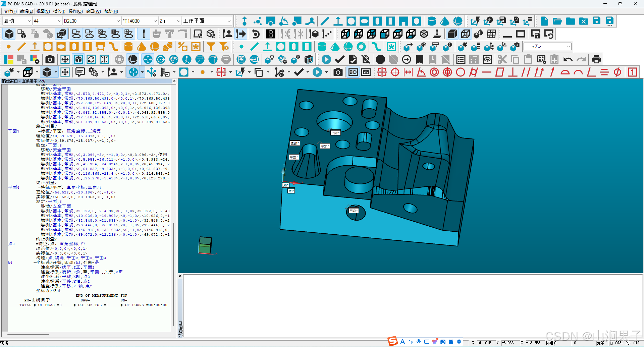Toggle the probe readout exclamation button
Viewport: 644px width, 347px height.
coord(144,34)
